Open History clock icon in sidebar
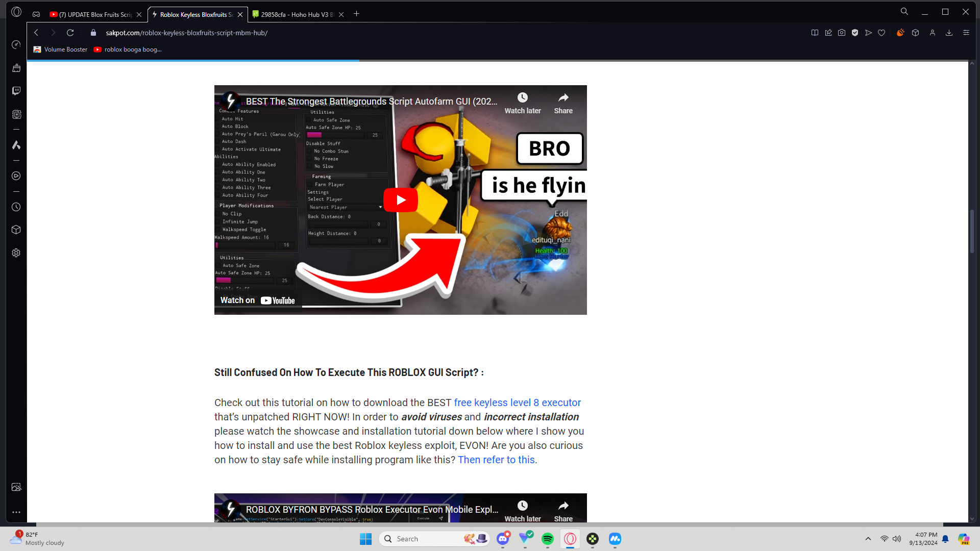980x551 pixels. (16, 207)
